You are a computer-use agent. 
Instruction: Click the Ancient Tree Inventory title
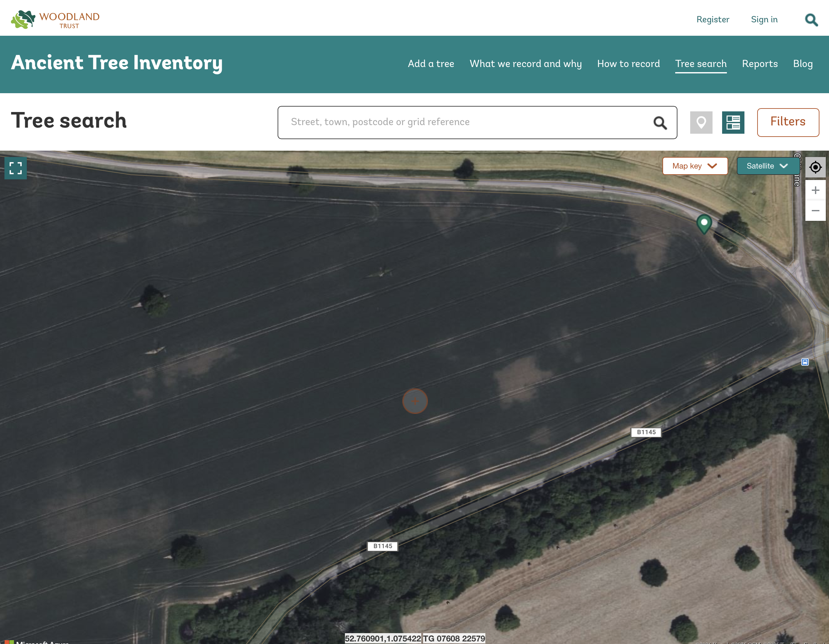[116, 63]
